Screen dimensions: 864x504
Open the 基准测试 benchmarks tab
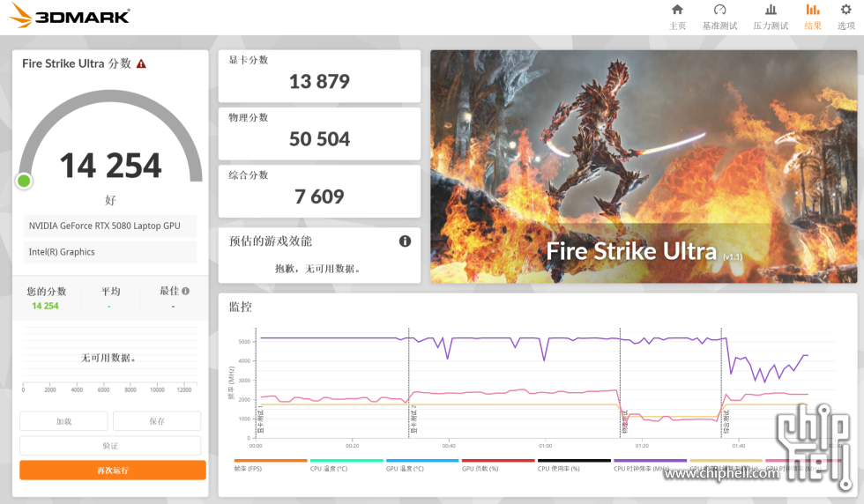point(719,17)
